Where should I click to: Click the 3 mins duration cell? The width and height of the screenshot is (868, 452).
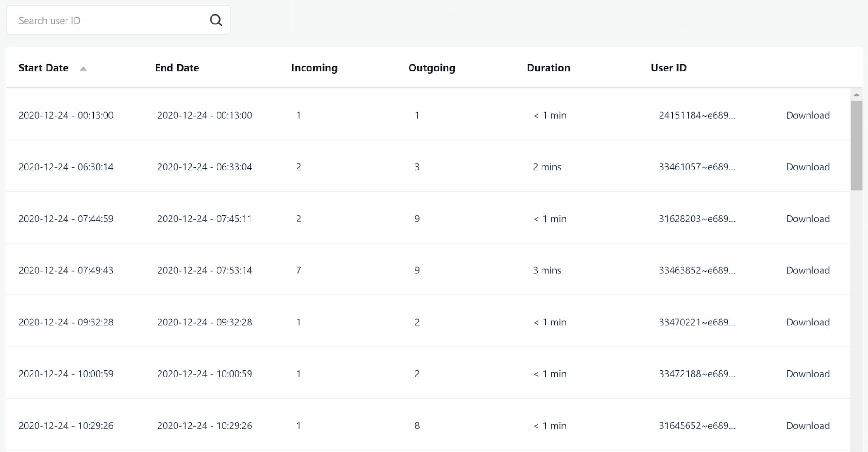click(547, 270)
